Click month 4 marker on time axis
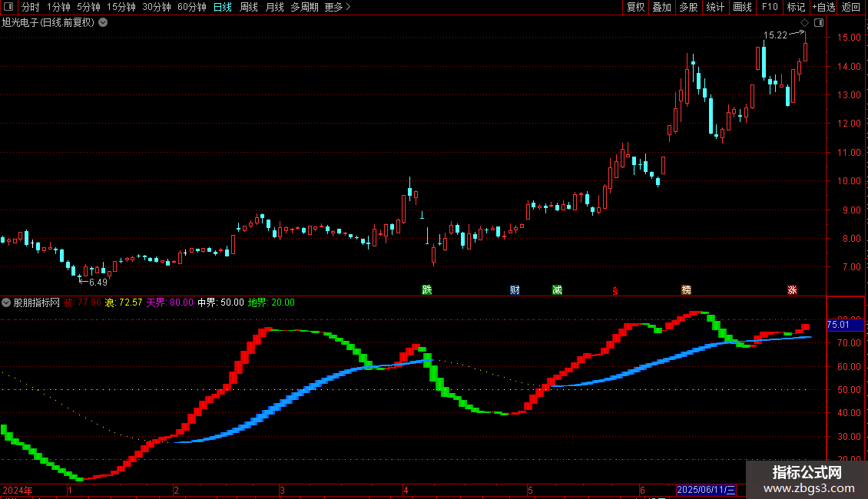Screen dimensions: 868x499 point(406,490)
